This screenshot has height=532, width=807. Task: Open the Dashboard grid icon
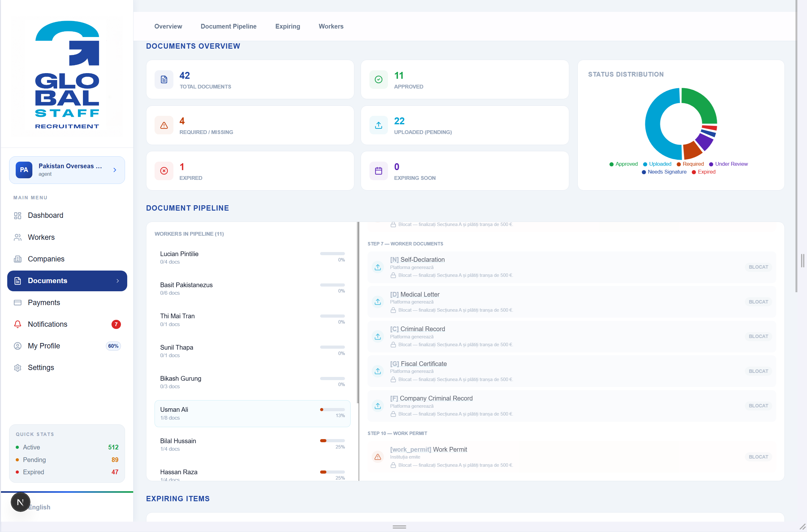(18, 215)
